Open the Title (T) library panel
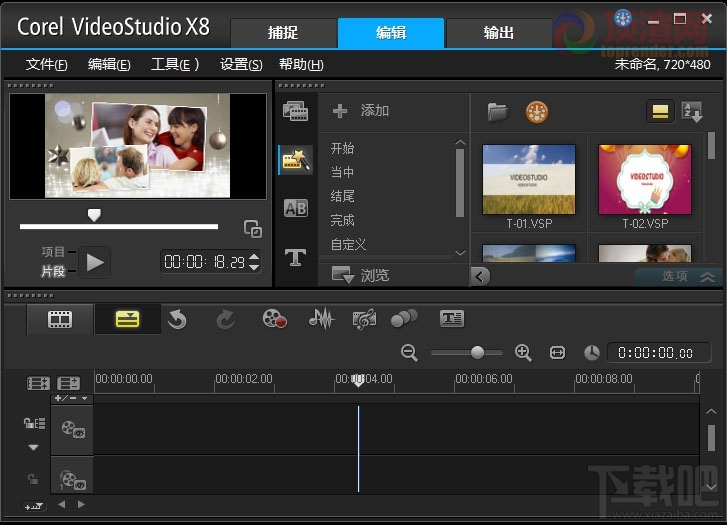Image resolution: width=727 pixels, height=525 pixels. [x=295, y=258]
